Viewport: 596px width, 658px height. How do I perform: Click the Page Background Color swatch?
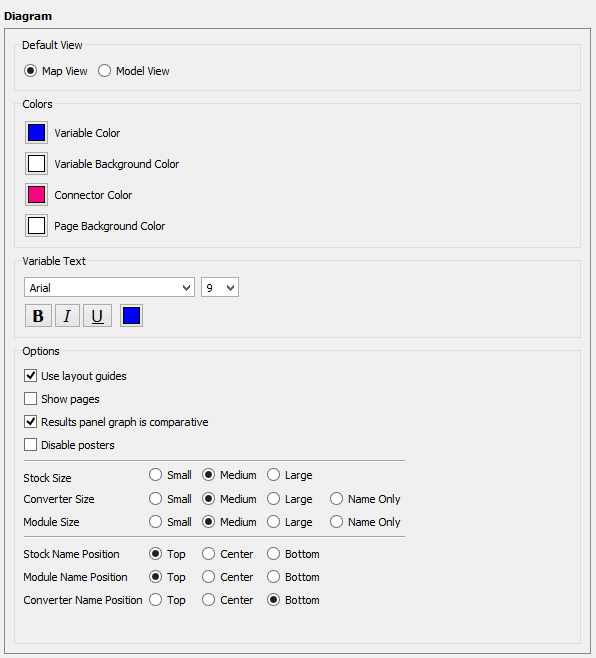click(x=37, y=226)
